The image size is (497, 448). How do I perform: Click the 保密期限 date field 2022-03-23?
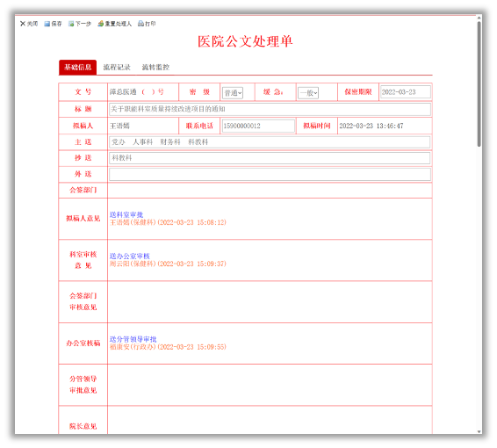406,92
